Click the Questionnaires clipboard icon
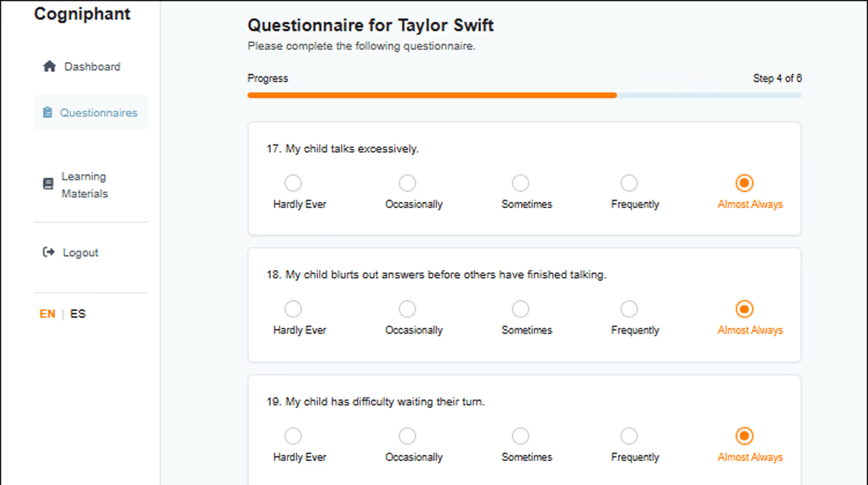This screenshot has width=868, height=485. 48,113
